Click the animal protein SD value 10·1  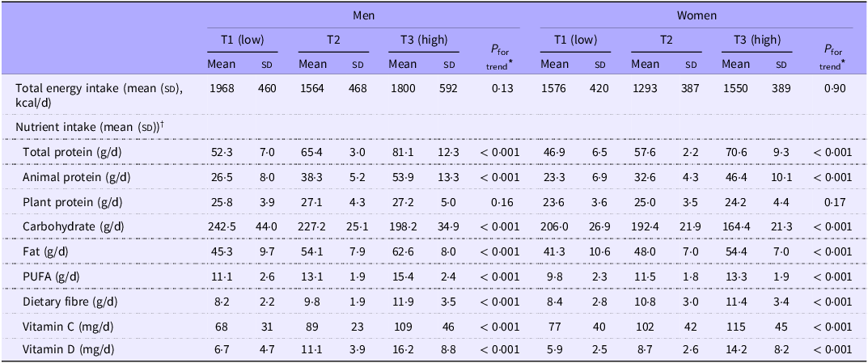tap(781, 177)
